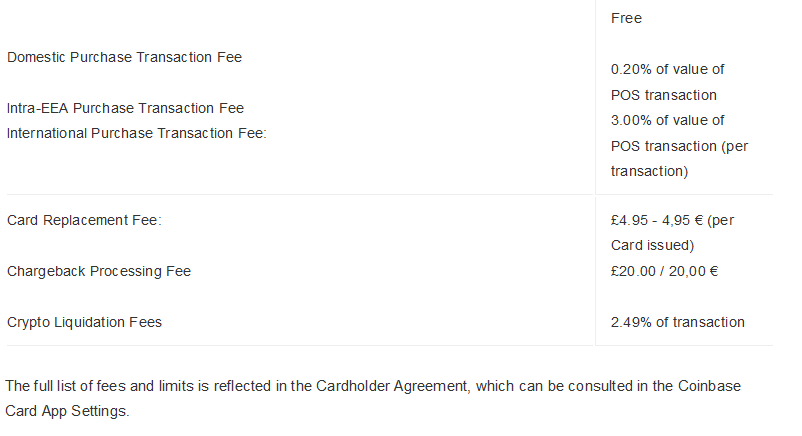Viewport: 802px width, 436px height.
Task: Click the Intra-EEA Purchase Transaction Fee label
Action: (x=125, y=108)
